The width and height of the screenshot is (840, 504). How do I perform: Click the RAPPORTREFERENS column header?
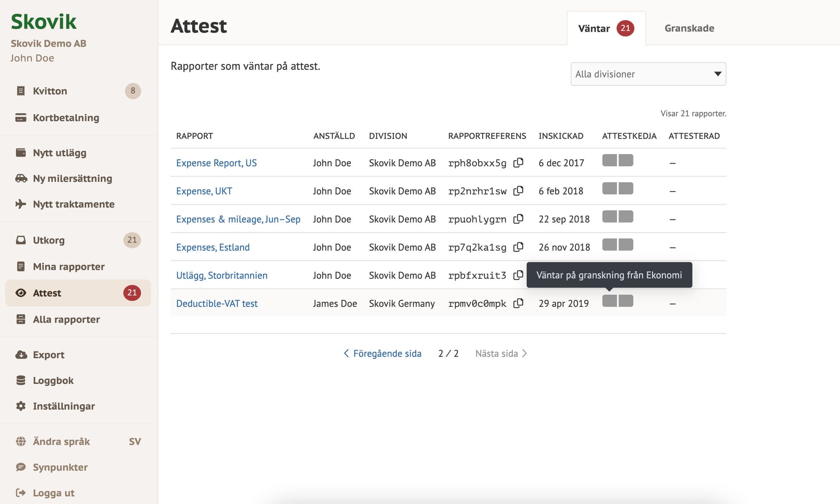487,136
